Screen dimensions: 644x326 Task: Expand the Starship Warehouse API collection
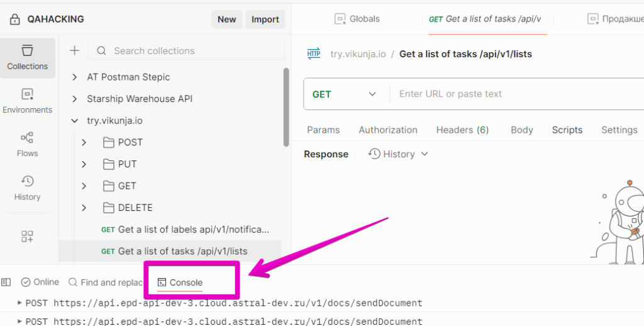pos(75,99)
